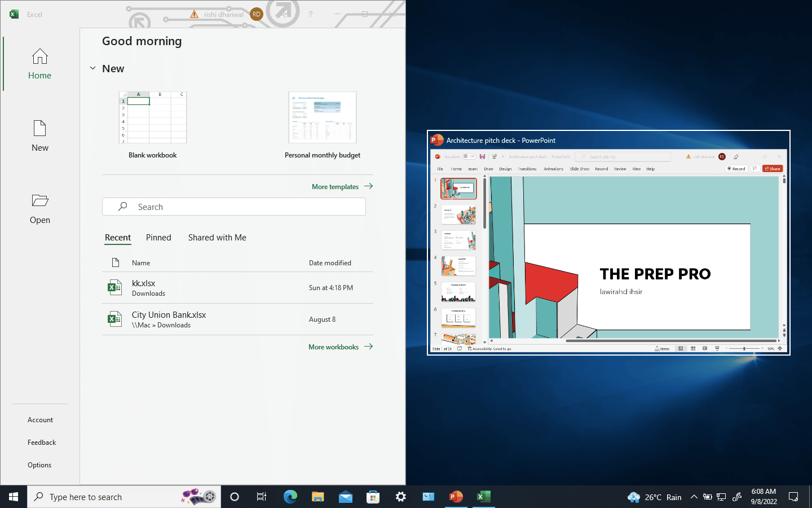Open Mail app from the taskbar
Screen dimensions: 812x508
tap(345, 497)
